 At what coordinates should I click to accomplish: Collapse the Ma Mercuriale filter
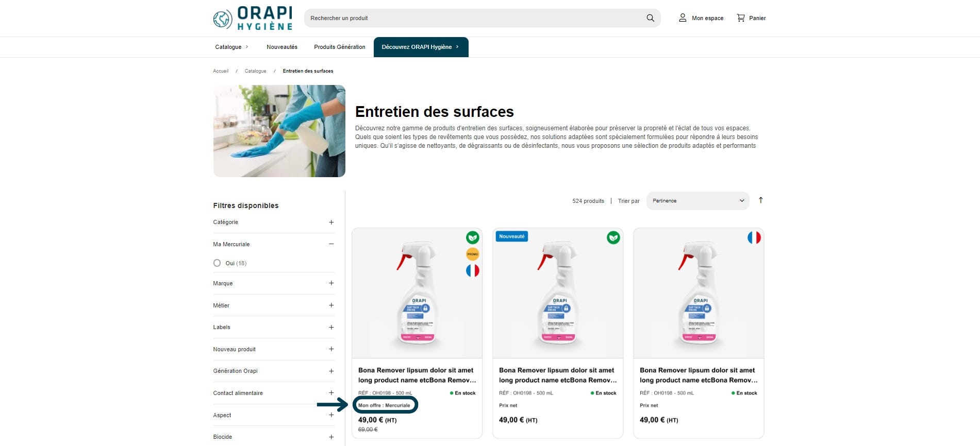[273, 244]
